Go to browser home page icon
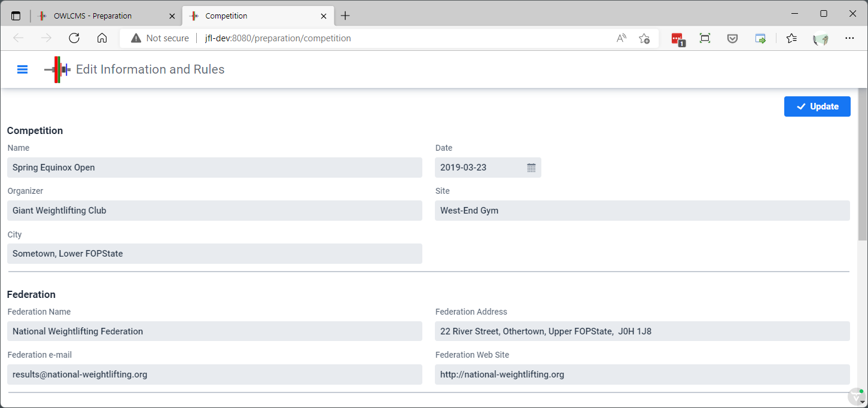This screenshot has width=868, height=408. [102, 38]
